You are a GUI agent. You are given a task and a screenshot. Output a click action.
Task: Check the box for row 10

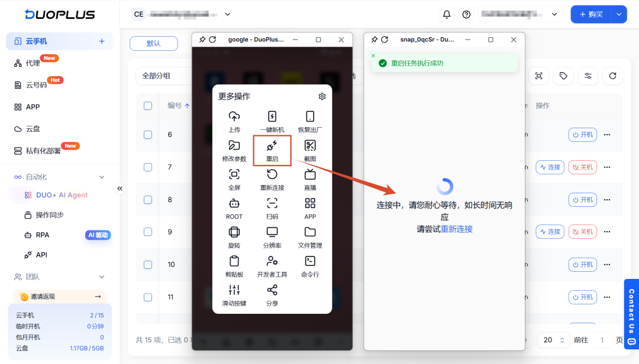148,265
